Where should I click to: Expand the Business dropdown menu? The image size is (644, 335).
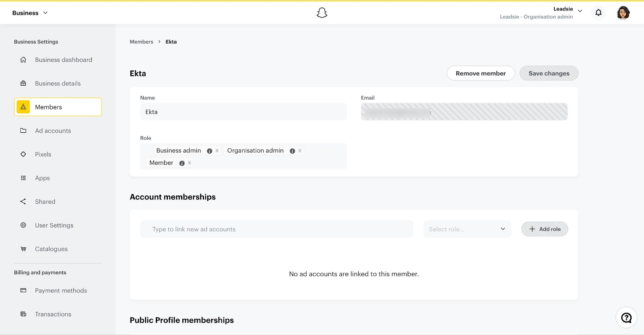pyautogui.click(x=30, y=13)
